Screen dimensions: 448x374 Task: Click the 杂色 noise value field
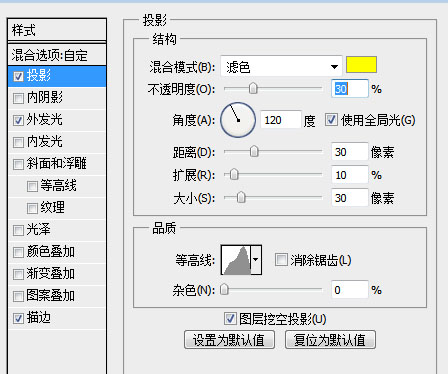point(350,290)
